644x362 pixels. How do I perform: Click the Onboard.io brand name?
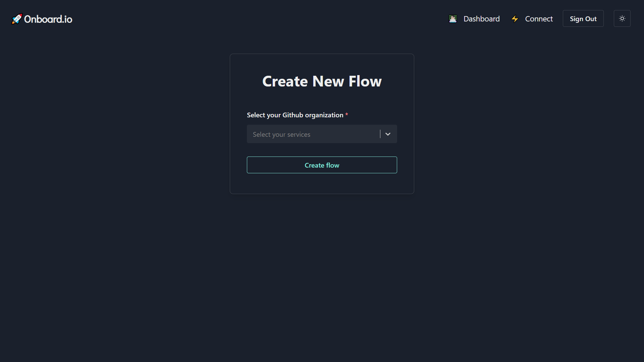click(x=48, y=19)
